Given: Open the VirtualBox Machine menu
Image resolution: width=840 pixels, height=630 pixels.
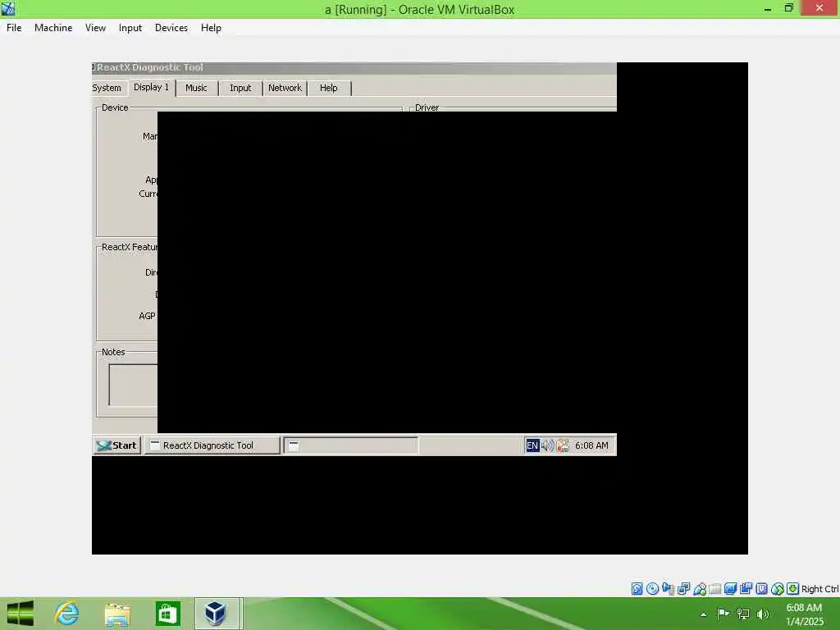Looking at the screenshot, I should 53,28.
